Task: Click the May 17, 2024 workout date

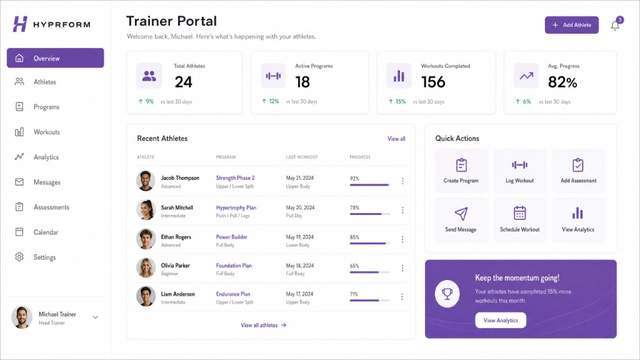Action: pos(300,294)
